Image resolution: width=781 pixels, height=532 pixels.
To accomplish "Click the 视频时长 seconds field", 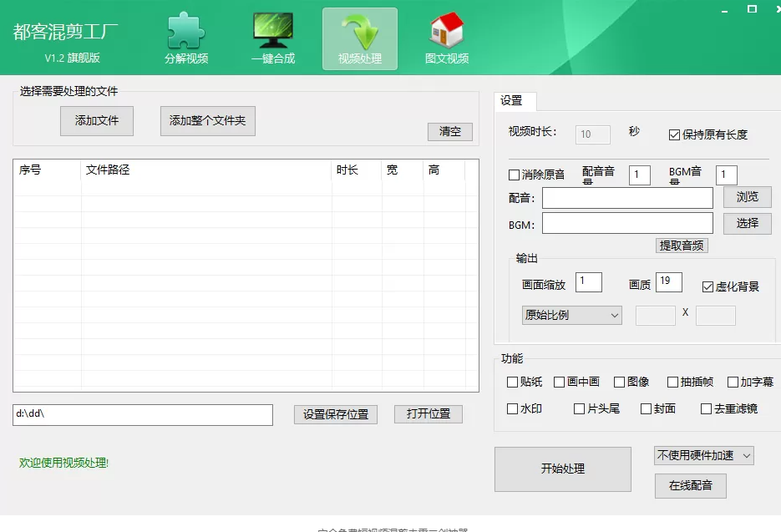I will (x=593, y=134).
